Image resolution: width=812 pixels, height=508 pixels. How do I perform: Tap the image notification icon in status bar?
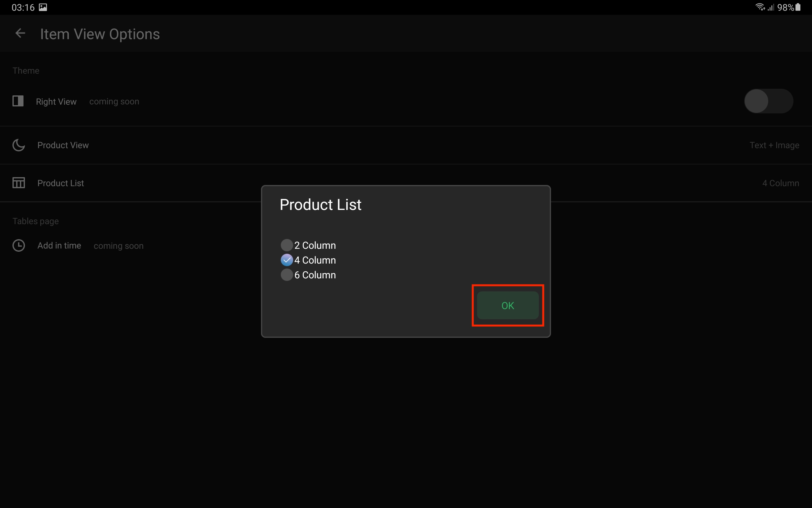click(x=43, y=7)
